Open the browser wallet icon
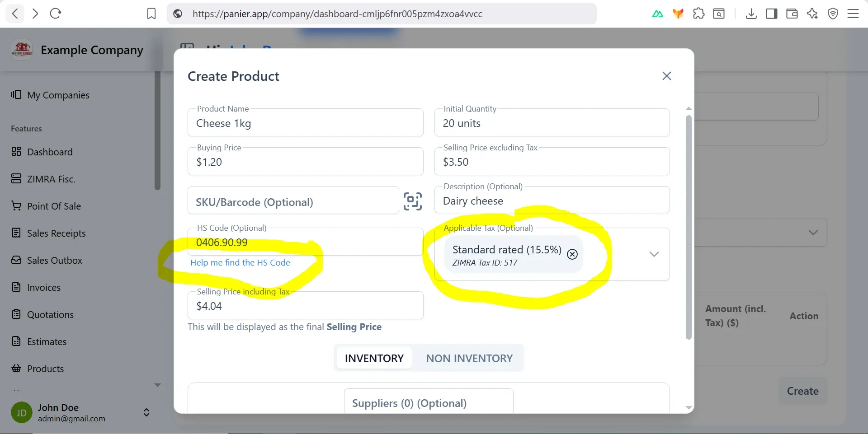 [x=792, y=14]
